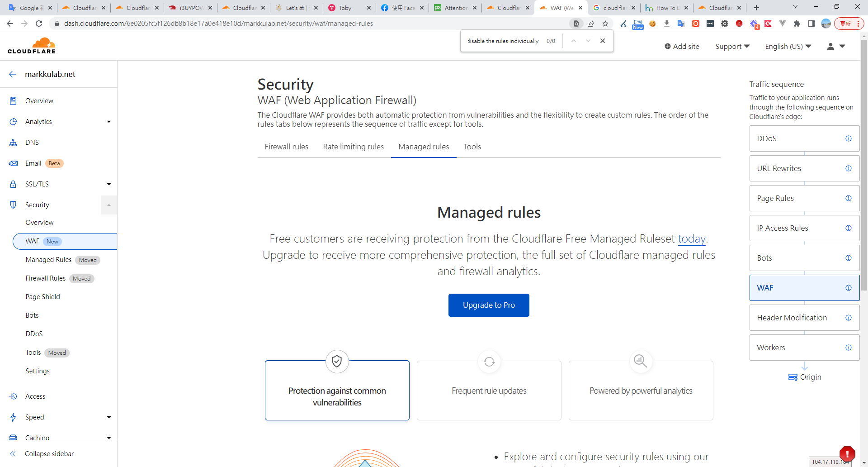Click the DDoS info icon in traffic sequence
Image resolution: width=868 pixels, height=467 pixels.
pyautogui.click(x=848, y=138)
